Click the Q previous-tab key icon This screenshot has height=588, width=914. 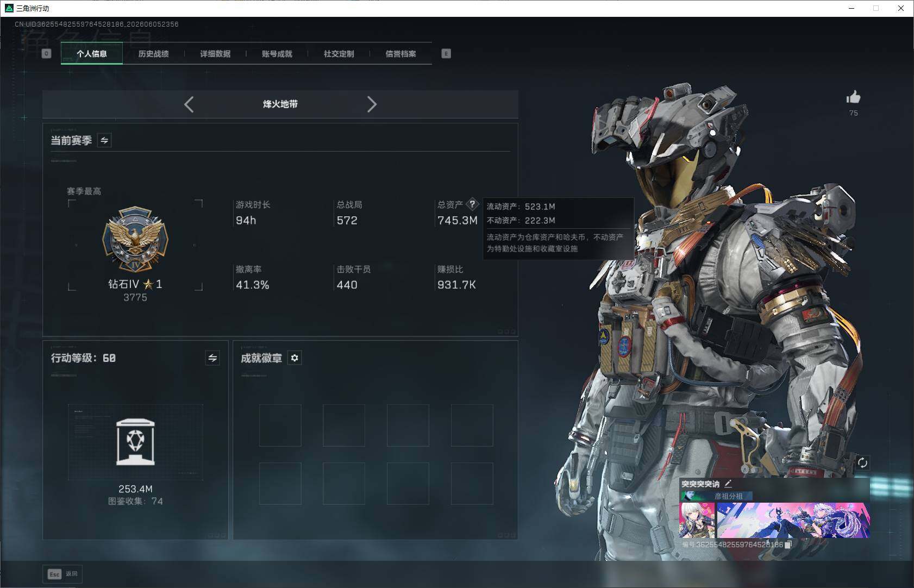pyautogui.click(x=47, y=53)
